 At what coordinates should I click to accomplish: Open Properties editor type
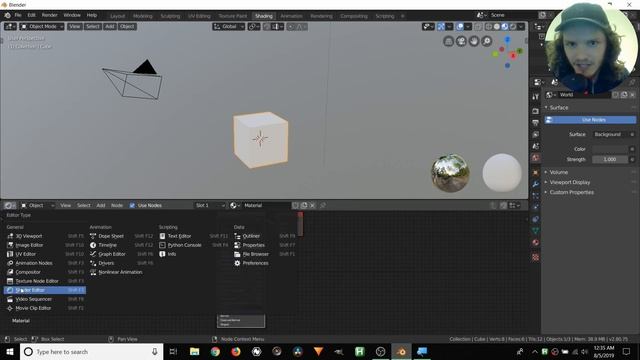(x=264, y=245)
